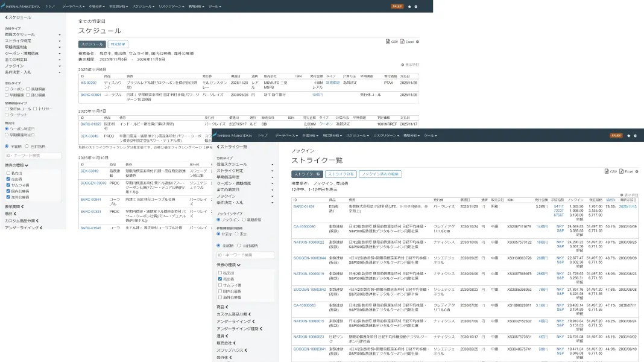The width and height of the screenshot is (644, 362).
Task: Export Excel in the Schedule window
Action: point(407,42)
